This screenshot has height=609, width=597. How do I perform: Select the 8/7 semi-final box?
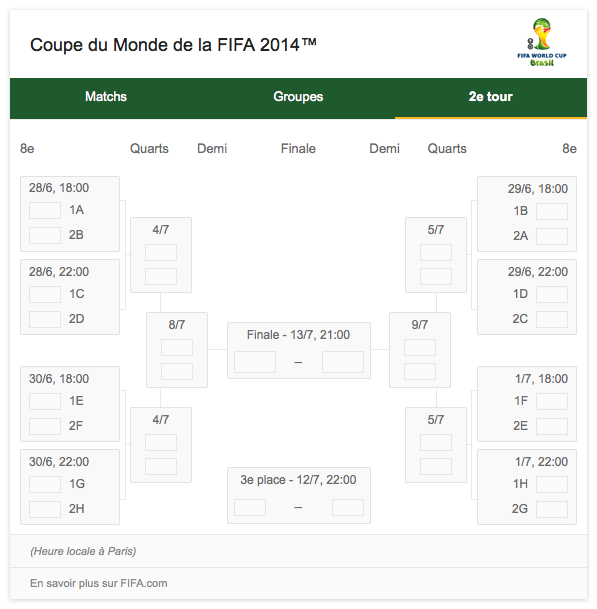[x=177, y=350]
